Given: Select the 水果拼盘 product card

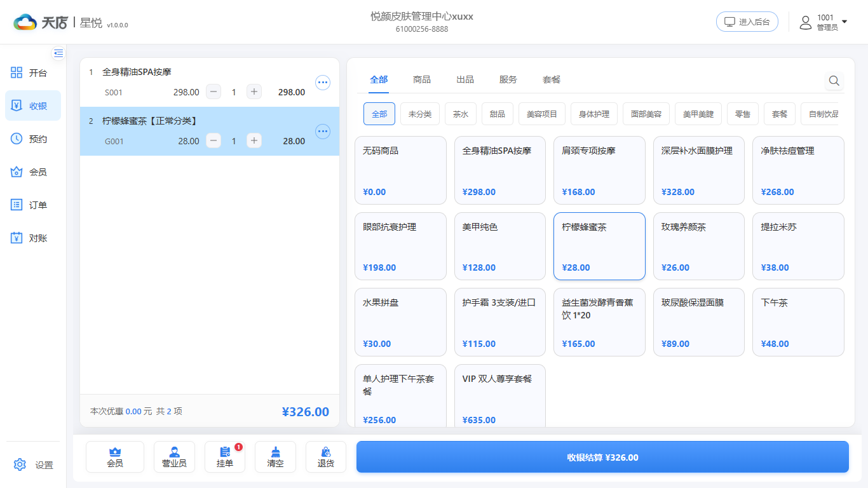Looking at the screenshot, I should 400,322.
